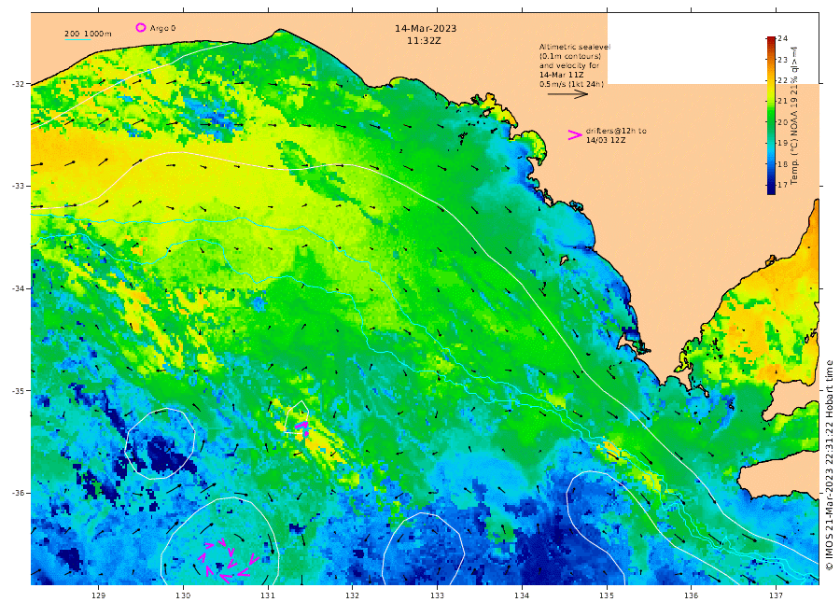Click the magenta Argo 0 circle marker
Image resolution: width=840 pixels, height=616 pixels.
(140, 27)
